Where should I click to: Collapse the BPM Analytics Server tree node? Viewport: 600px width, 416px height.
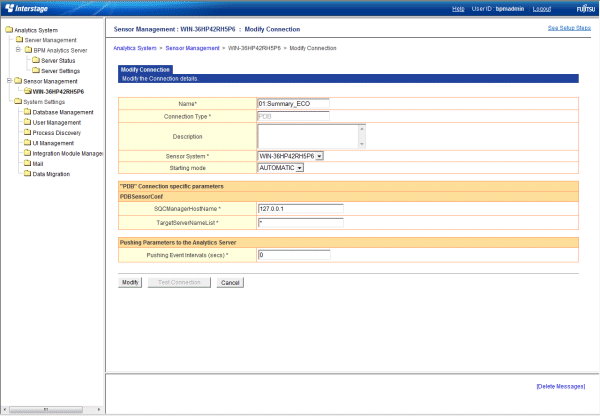point(18,50)
